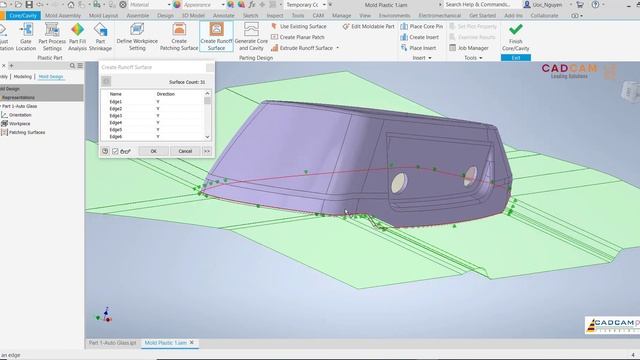Open Extrude Runoff Surface dropdown arrow
640x360 pixels.
coord(338,48)
